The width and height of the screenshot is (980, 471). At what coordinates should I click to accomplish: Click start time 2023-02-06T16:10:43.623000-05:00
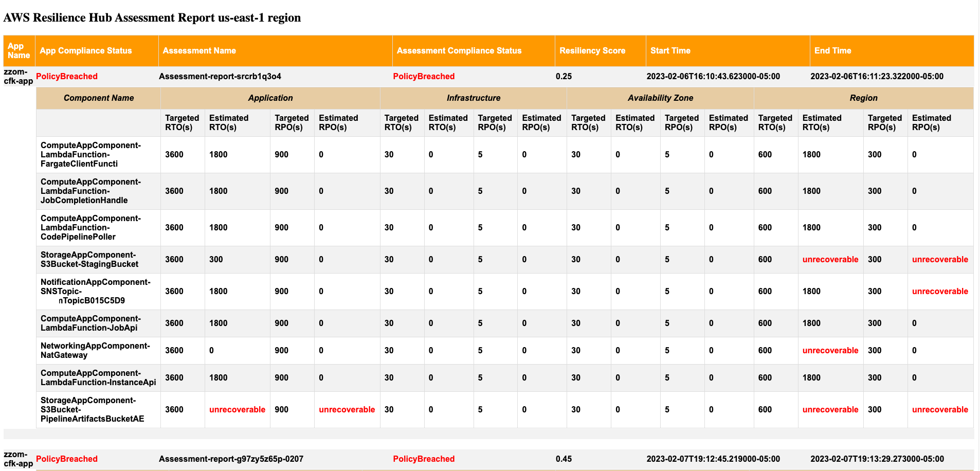[x=713, y=77]
